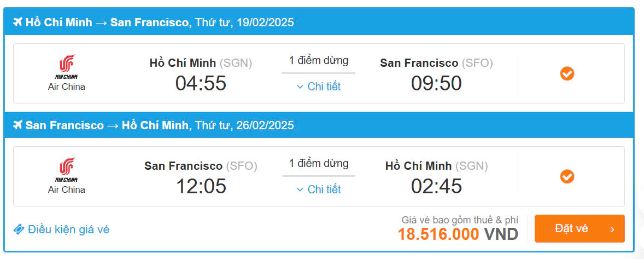Click the 04:55 departure time
The height and width of the screenshot is (259, 644).
(x=201, y=83)
